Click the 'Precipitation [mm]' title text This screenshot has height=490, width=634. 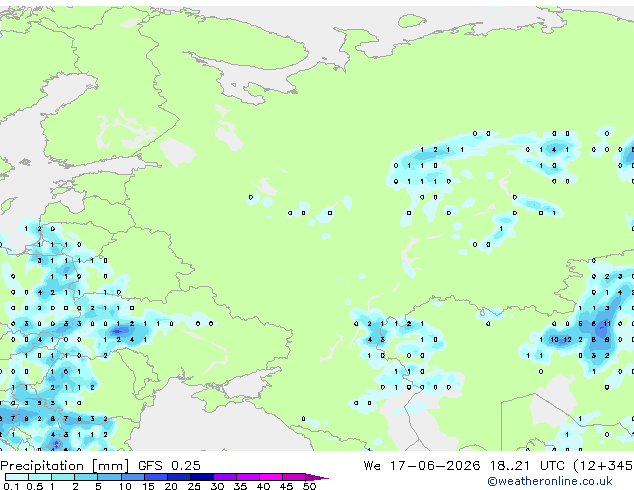pos(65,466)
